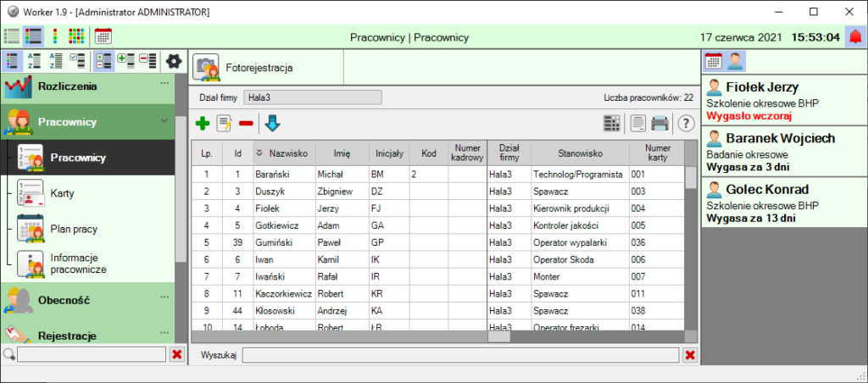
Task: Sort menu A-Z with flat lines
Action: 55,61
